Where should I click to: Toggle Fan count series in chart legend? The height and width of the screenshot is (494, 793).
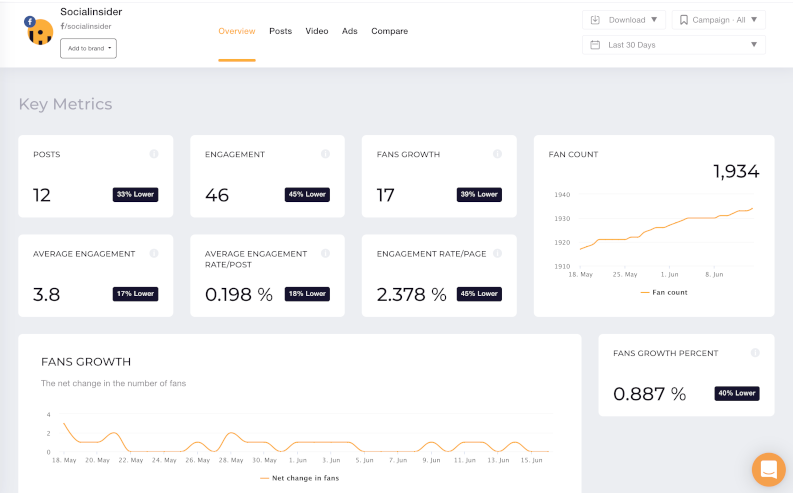663,292
